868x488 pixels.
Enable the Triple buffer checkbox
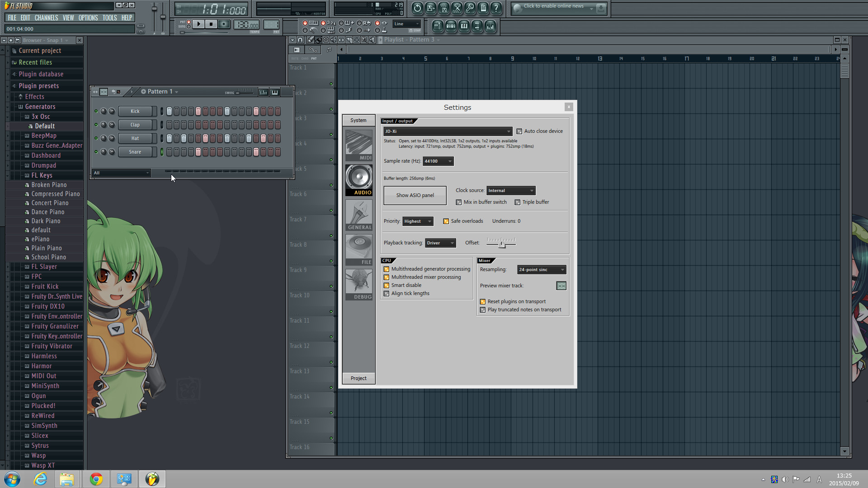click(518, 202)
